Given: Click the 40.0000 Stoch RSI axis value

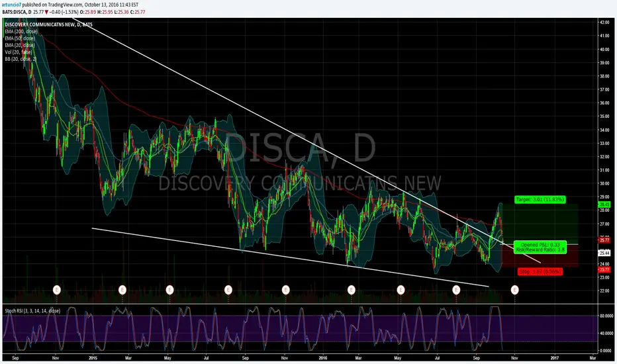Looking at the screenshot, I should pos(606,333).
